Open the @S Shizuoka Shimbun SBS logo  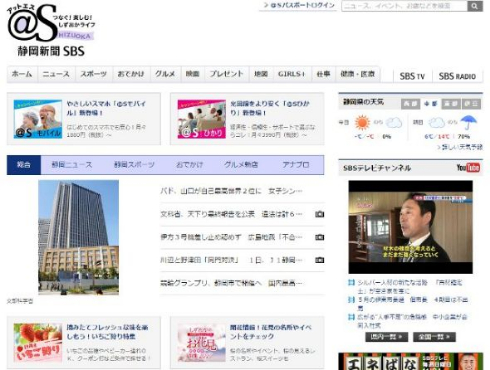[x=51, y=30]
